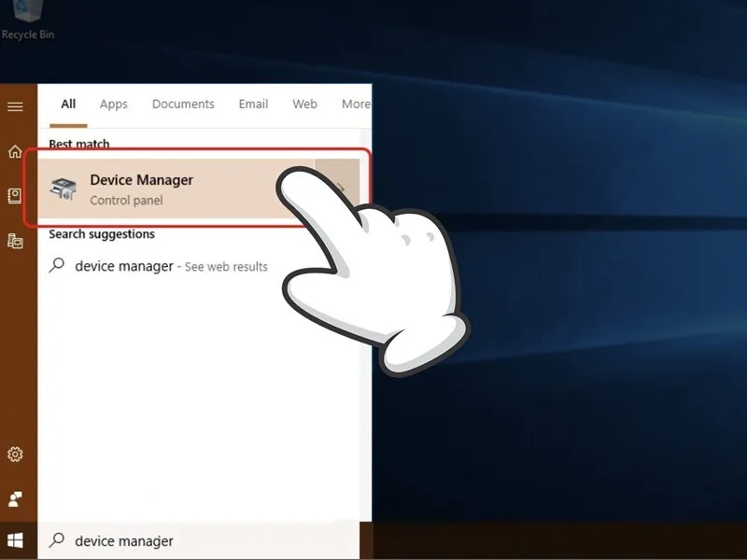747x560 pixels.
Task: Select the Home icon in the search sidebar
Action: point(14,149)
